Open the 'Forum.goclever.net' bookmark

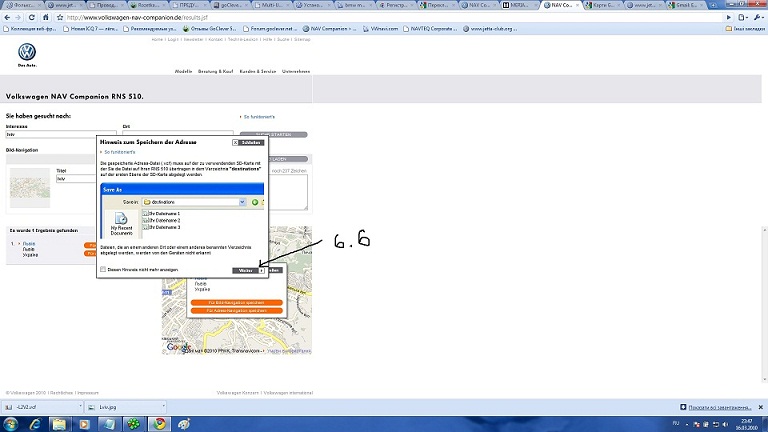tap(270, 29)
